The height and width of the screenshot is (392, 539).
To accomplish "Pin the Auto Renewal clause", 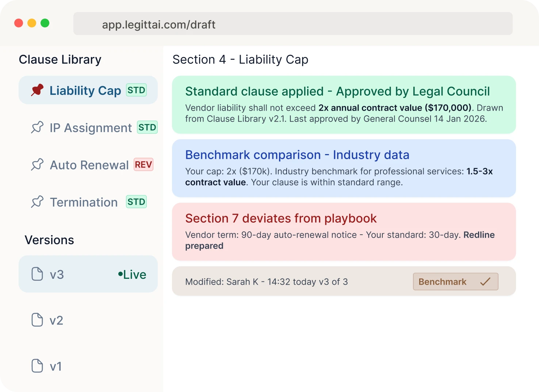I will coord(37,165).
